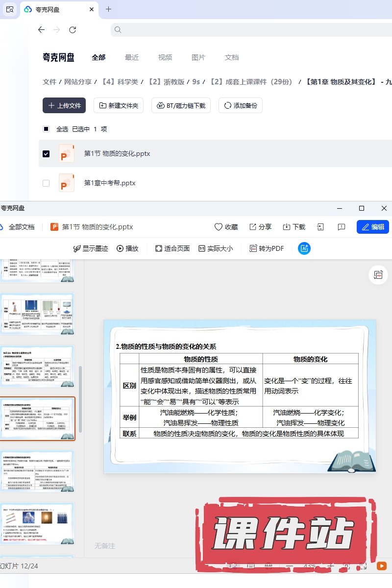The width and height of the screenshot is (392, 588).
Task: Switch to the 视频 tab
Action: 165,57
